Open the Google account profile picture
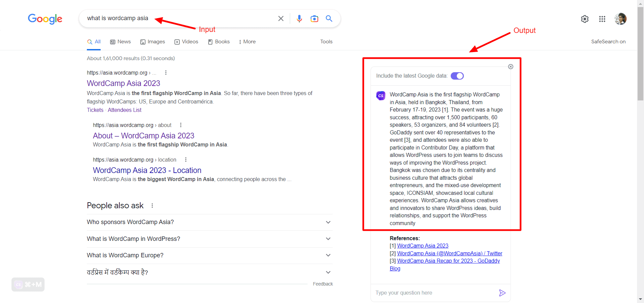This screenshot has height=303, width=644. click(620, 19)
